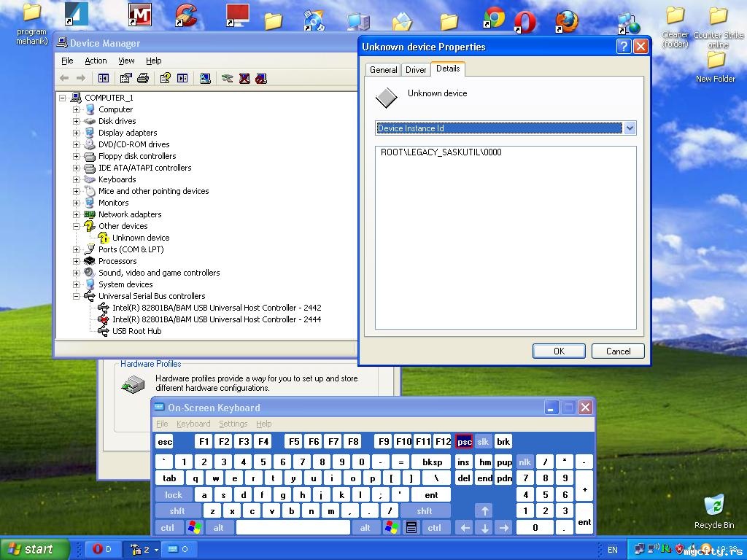Screen dimensions: 747x560
Task: Toggle the left ctrl key on On-Screen Keyboard
Action: (167, 528)
